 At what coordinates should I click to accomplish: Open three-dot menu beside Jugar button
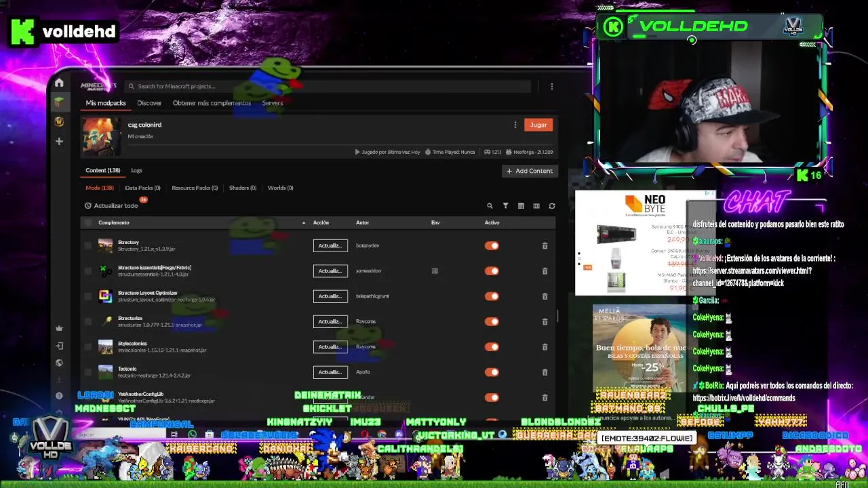pos(515,125)
